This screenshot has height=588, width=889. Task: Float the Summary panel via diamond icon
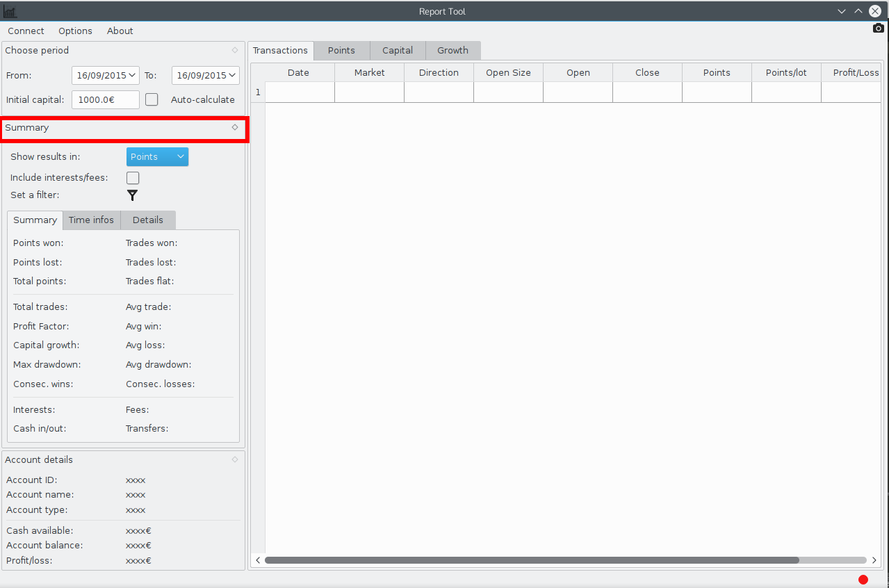tap(235, 127)
